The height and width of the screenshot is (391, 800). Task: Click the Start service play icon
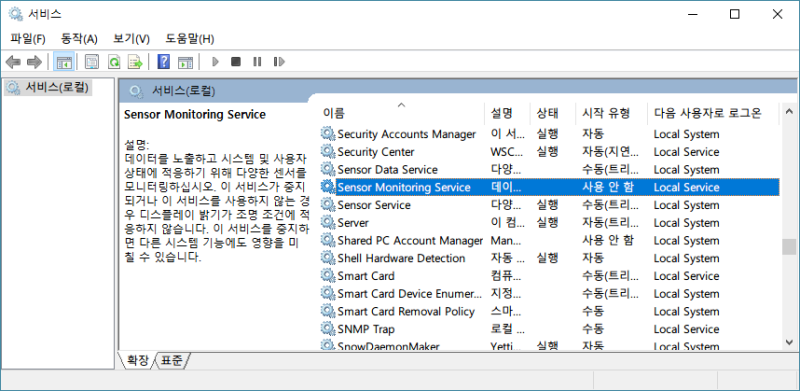coord(215,62)
